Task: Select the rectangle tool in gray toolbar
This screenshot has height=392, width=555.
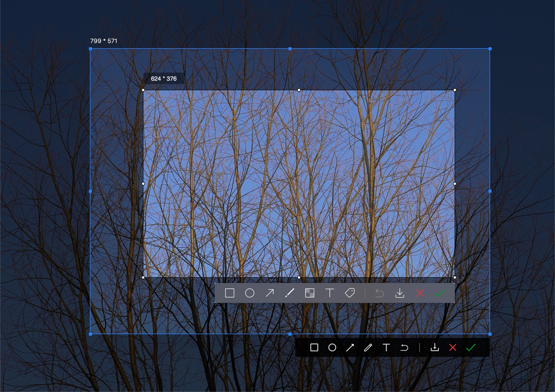Action: pos(229,293)
